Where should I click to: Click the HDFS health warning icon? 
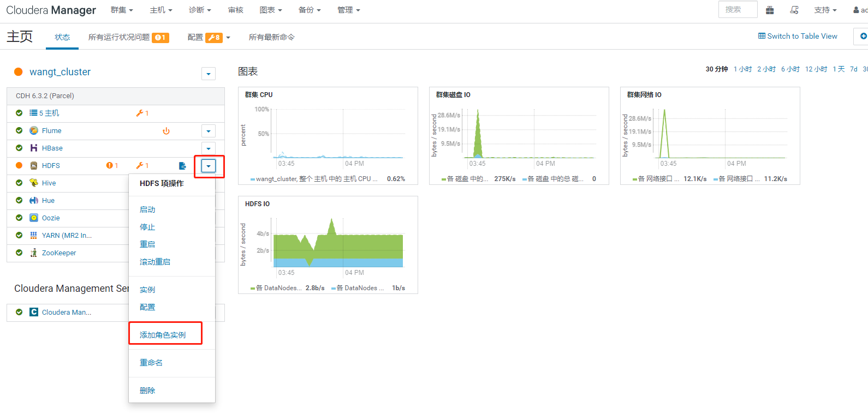pos(109,166)
